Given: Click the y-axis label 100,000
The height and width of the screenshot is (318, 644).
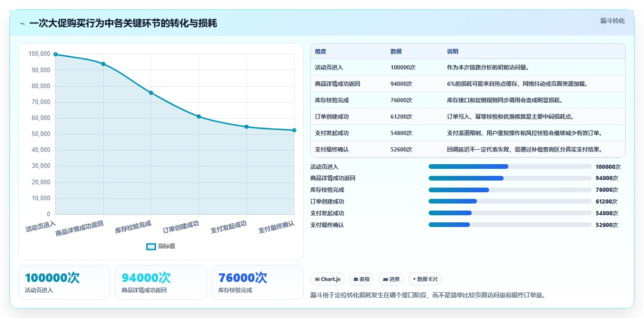Looking at the screenshot, I should click(39, 54).
